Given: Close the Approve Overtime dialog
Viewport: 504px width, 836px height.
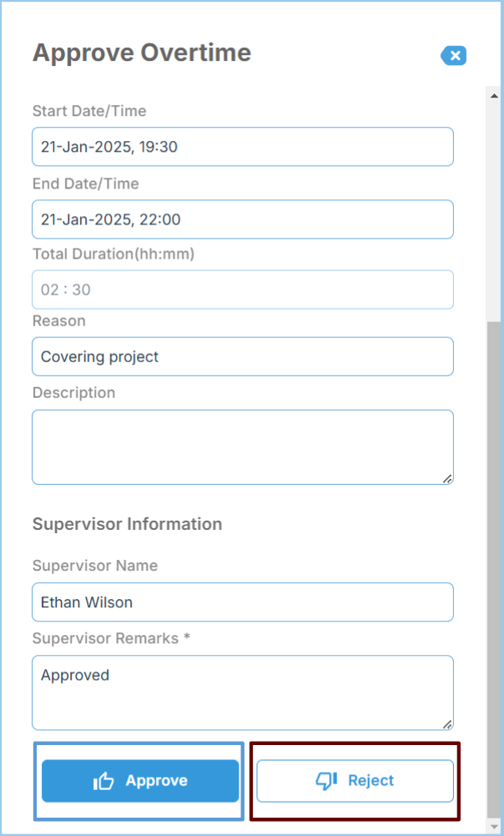Looking at the screenshot, I should click(x=454, y=56).
